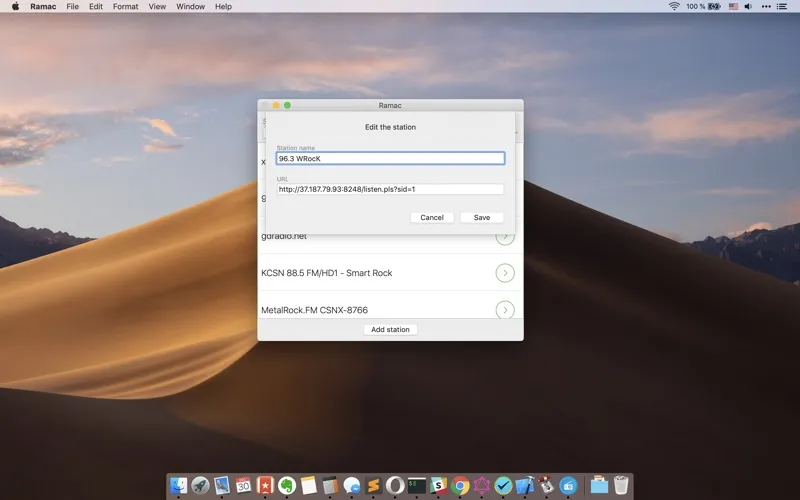The width and height of the screenshot is (800, 500).
Task: Click Ramac radio icon in dock
Action: coord(568,485)
